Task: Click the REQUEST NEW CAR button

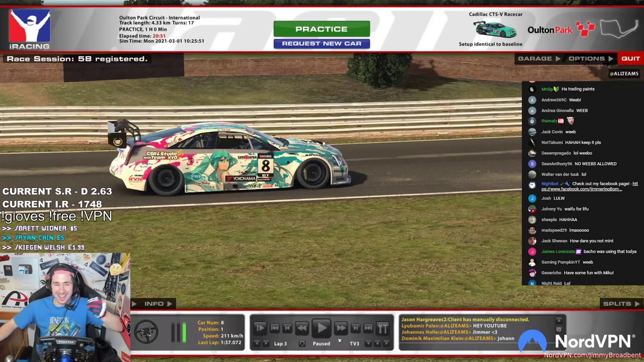Action: pyautogui.click(x=321, y=43)
